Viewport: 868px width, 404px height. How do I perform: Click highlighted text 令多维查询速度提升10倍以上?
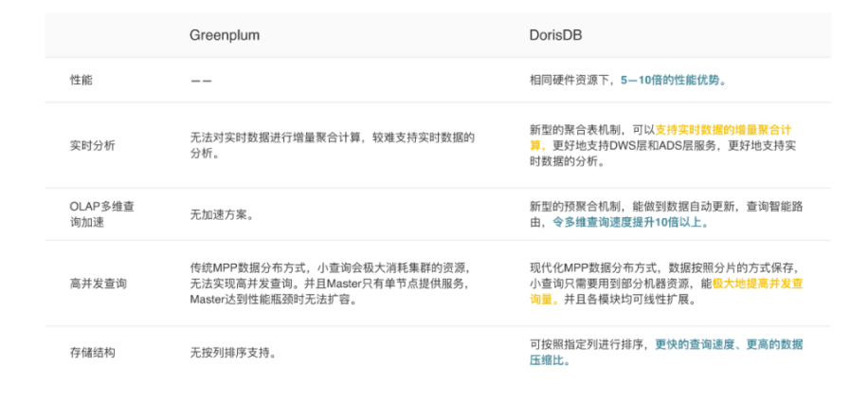tap(631, 223)
